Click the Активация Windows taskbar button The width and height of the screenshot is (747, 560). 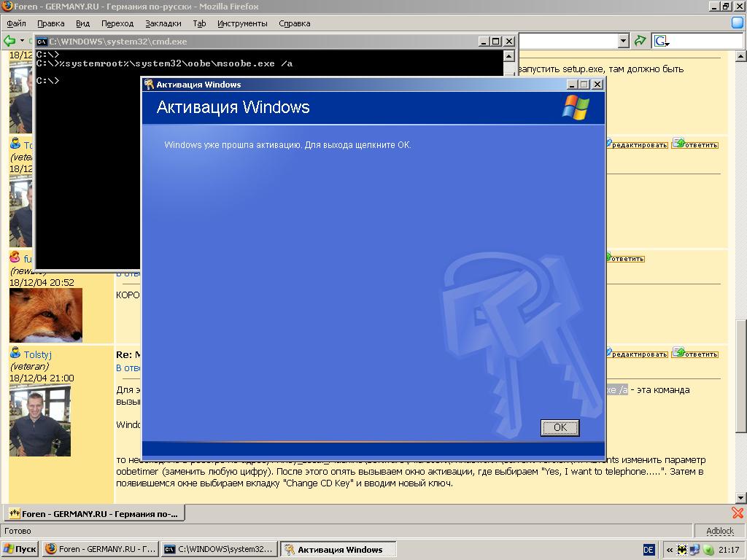(338, 549)
